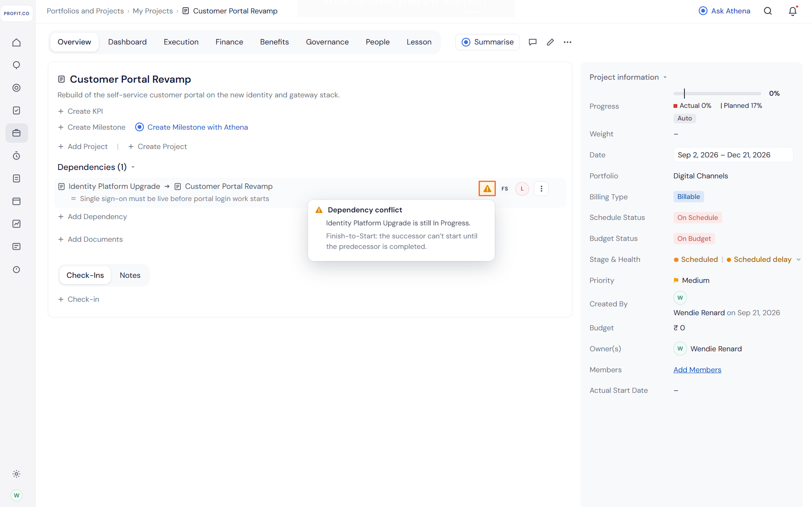The image size is (812, 507).
Task: Toggle the Auto progress tag
Action: click(x=684, y=118)
